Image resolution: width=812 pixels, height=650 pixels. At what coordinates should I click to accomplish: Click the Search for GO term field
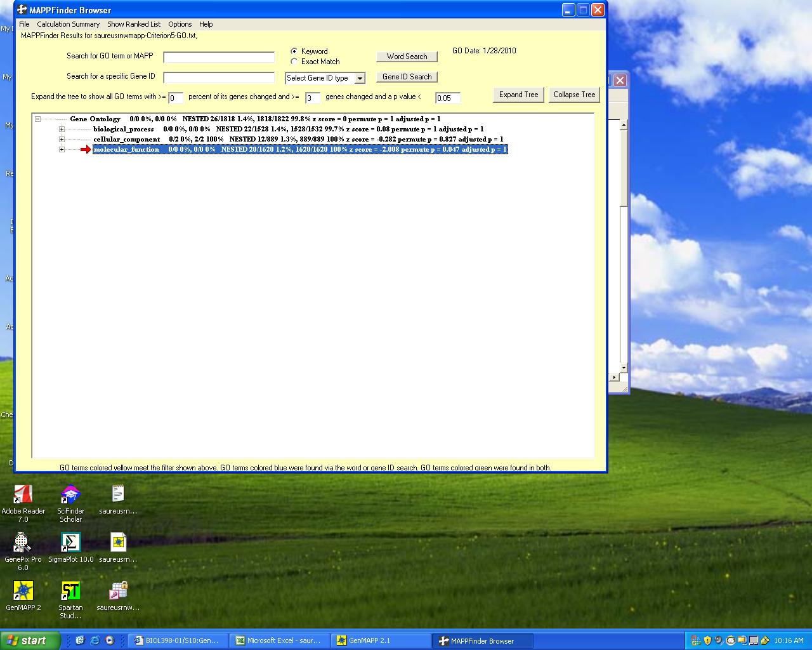click(219, 57)
